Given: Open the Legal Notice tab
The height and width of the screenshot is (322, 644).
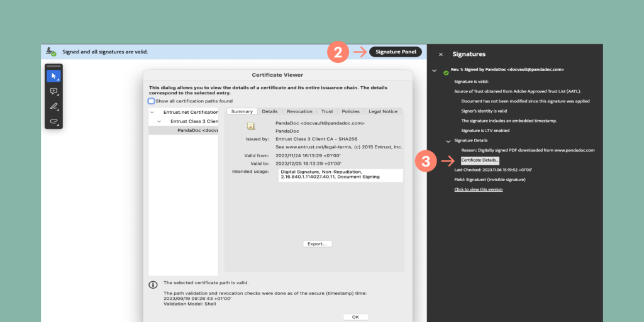Looking at the screenshot, I should 383,111.
